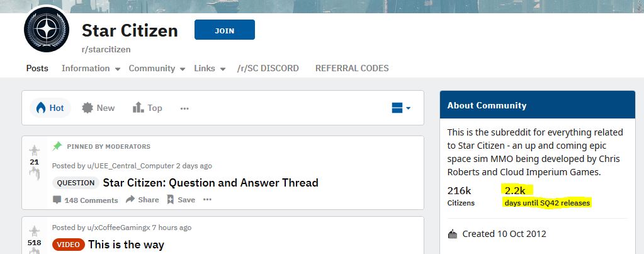Click the cake icon next to Created date
The width and height of the screenshot is (644, 254).
coord(453,234)
